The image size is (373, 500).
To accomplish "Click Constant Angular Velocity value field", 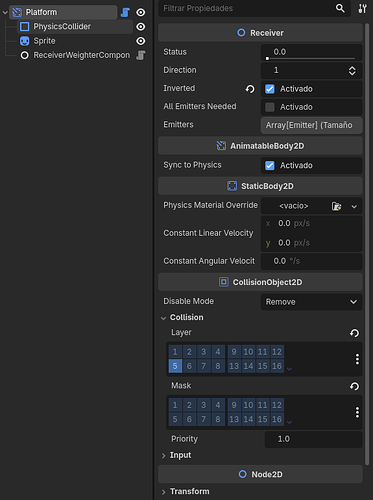I will (x=312, y=261).
